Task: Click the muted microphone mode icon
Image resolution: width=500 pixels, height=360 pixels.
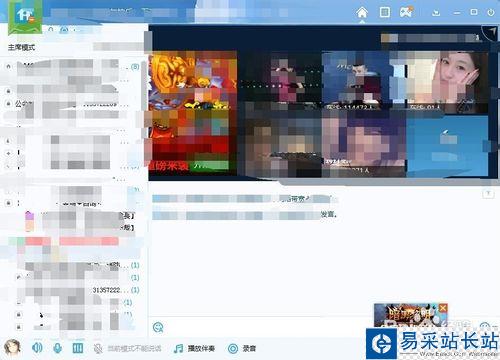Action: click(x=98, y=349)
